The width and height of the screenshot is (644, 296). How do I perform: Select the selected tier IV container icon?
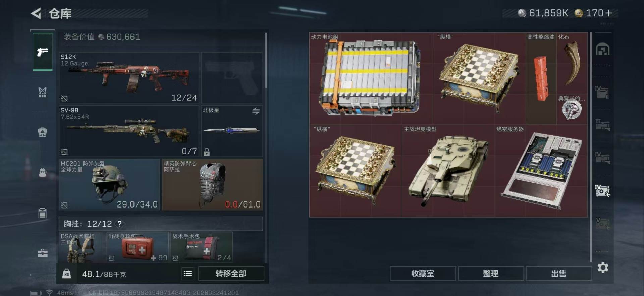pos(602,191)
